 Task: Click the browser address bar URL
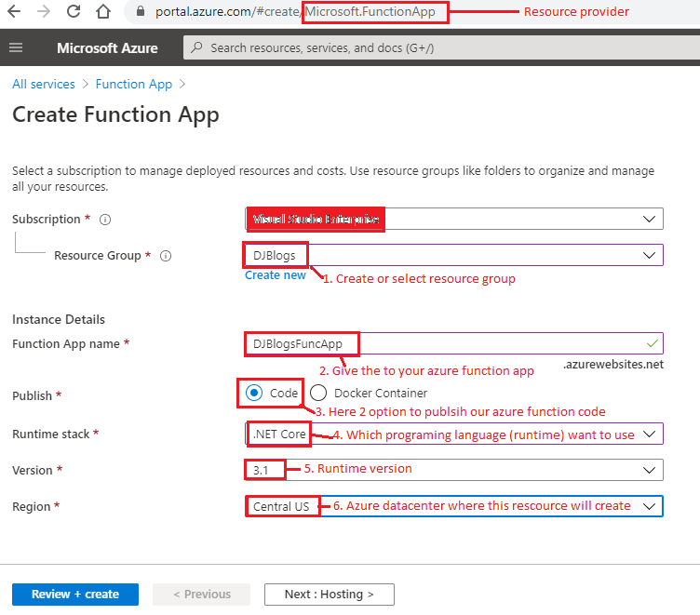[295, 11]
